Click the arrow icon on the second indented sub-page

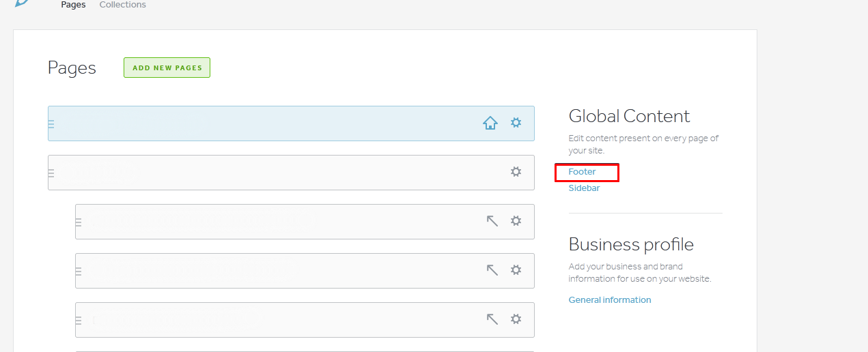pos(492,270)
